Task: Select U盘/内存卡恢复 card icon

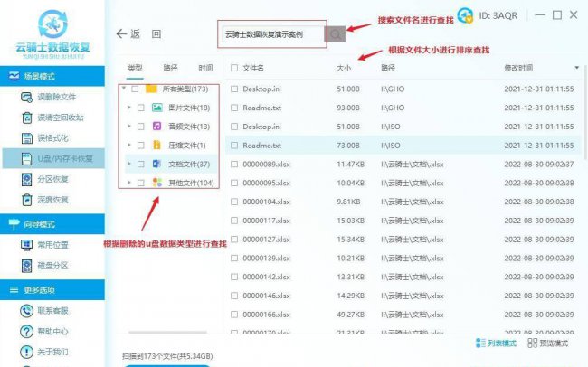Action: point(26,158)
